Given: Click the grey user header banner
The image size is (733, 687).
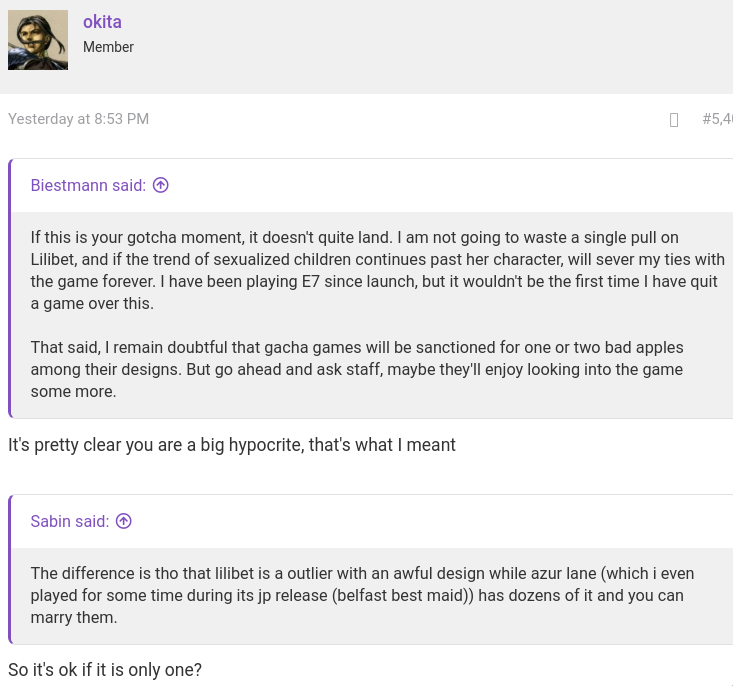Looking at the screenshot, I should tap(366, 47).
